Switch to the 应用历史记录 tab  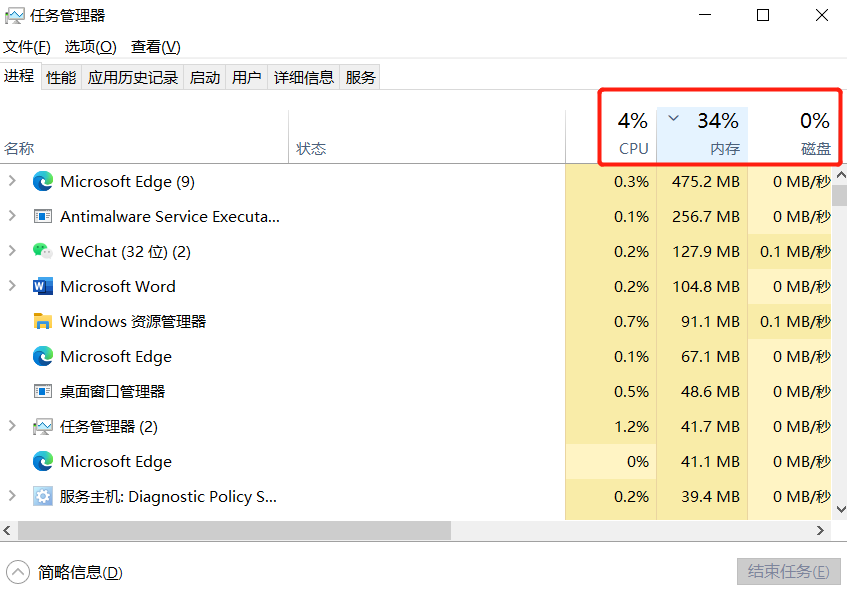133,78
